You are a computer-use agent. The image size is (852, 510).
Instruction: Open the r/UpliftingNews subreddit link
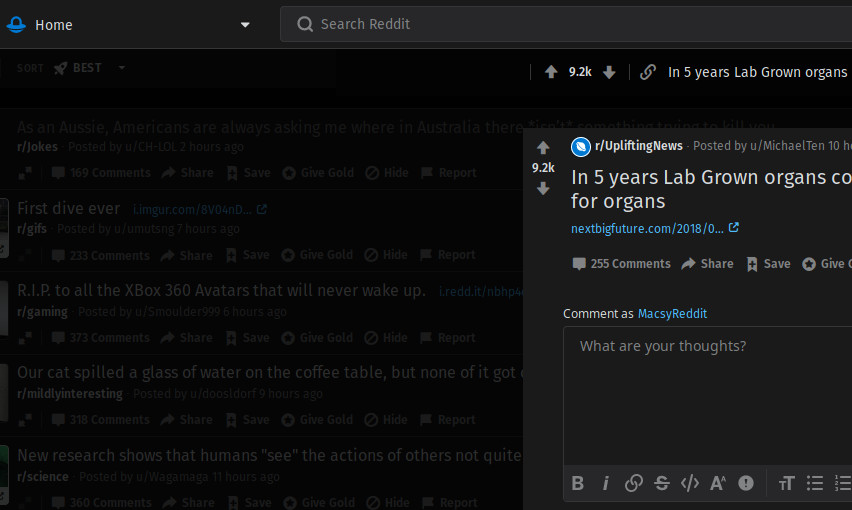coord(638,146)
